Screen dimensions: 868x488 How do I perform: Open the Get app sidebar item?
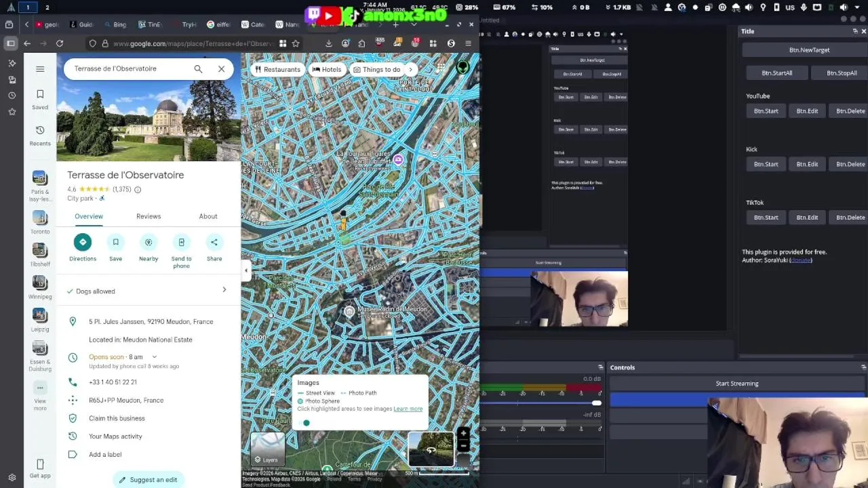click(40, 468)
